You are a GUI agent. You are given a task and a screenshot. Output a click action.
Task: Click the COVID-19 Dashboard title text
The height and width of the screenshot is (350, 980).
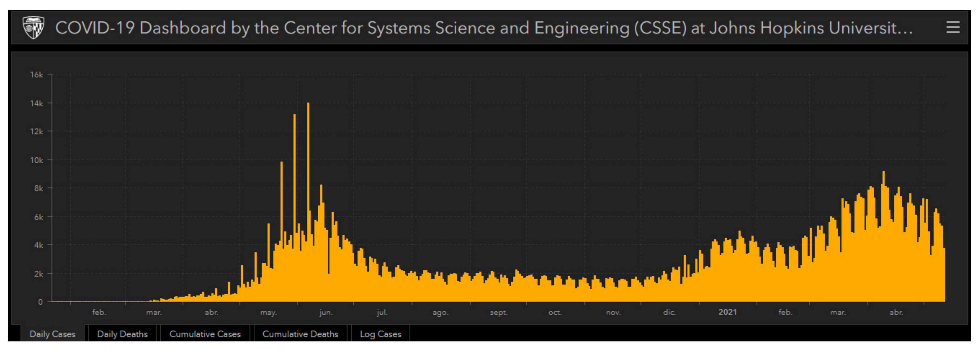click(x=483, y=28)
